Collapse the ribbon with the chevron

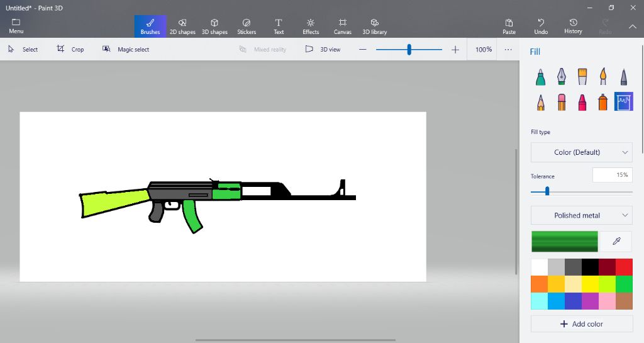[x=633, y=26]
